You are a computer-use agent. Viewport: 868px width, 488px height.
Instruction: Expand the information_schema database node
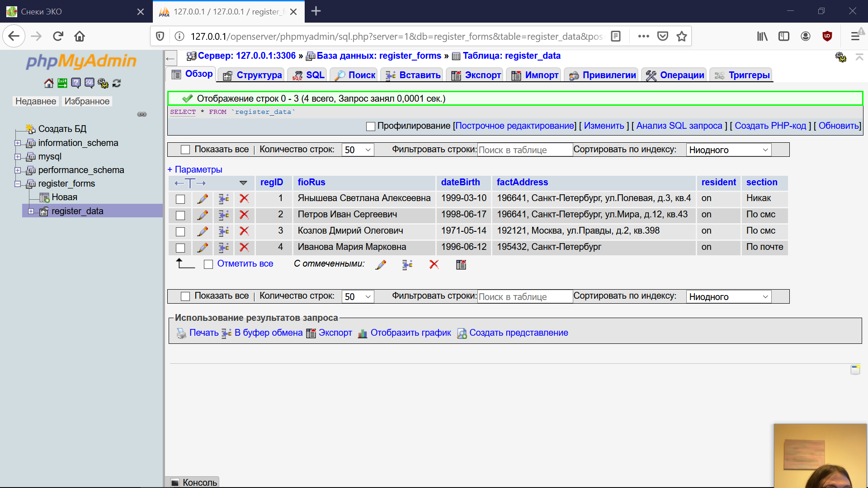click(x=17, y=143)
